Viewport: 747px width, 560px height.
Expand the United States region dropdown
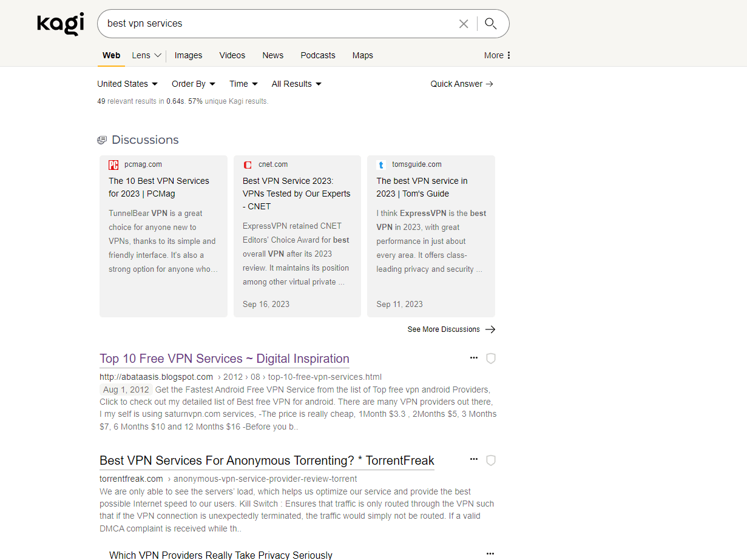[x=127, y=84]
